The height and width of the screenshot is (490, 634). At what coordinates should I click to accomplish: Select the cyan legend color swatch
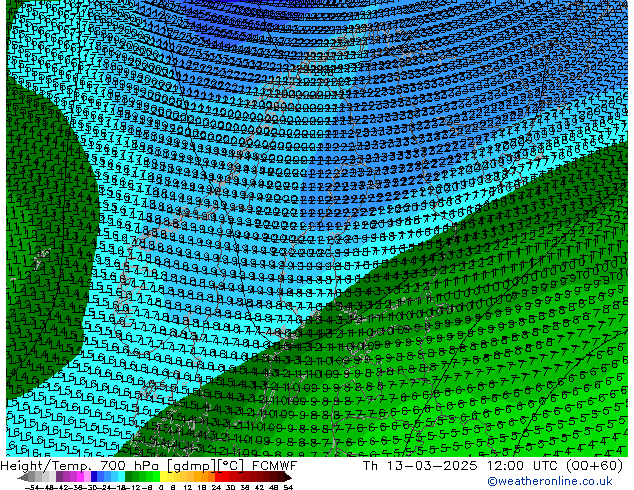121,477
